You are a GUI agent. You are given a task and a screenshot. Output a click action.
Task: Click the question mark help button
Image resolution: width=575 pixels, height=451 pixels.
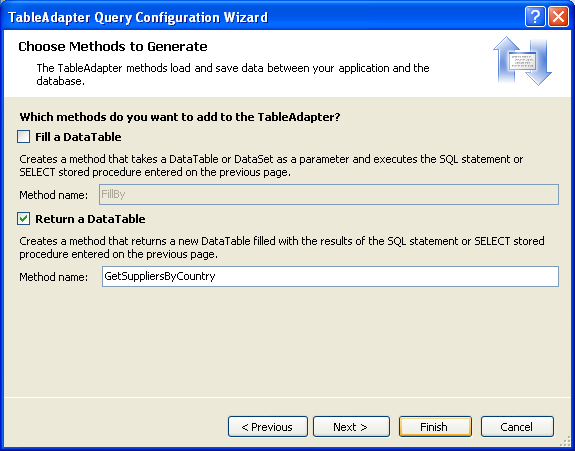tap(535, 17)
